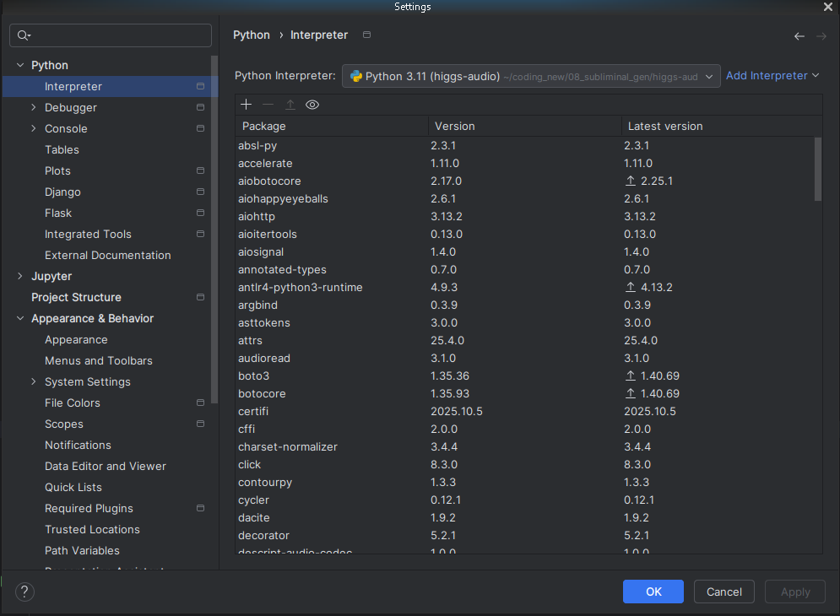
Task: Click upgrade arrow beside aiobotocore latest version
Action: tap(630, 181)
